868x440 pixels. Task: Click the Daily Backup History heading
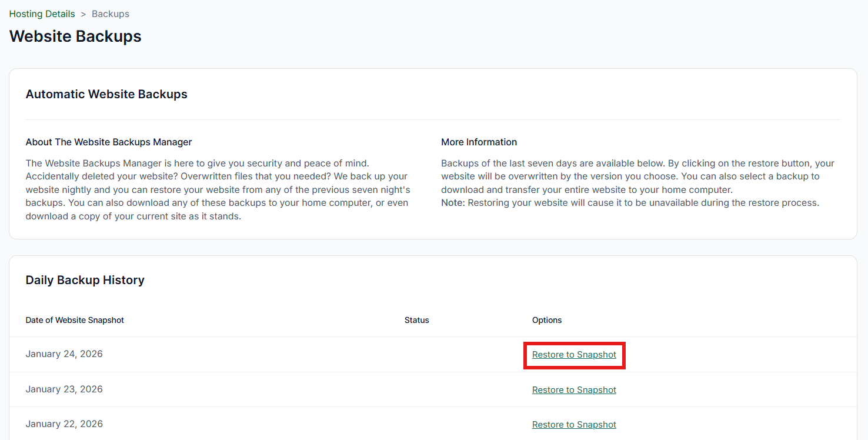pyautogui.click(x=85, y=280)
